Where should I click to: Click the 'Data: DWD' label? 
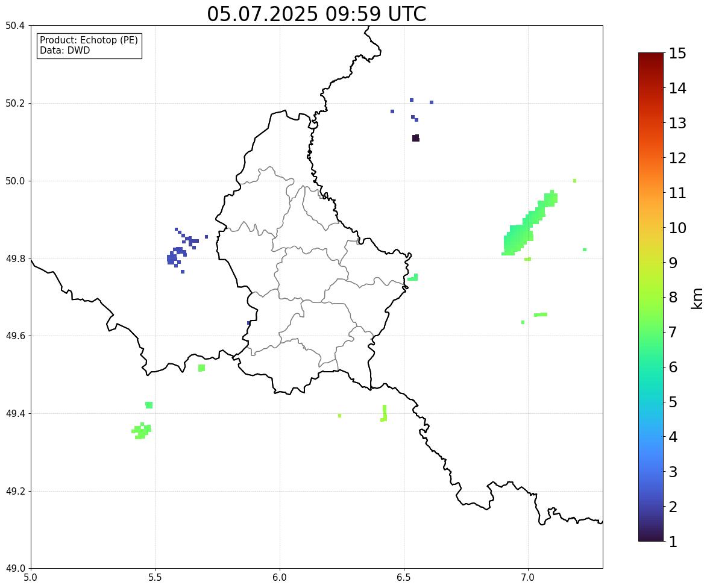[64, 50]
